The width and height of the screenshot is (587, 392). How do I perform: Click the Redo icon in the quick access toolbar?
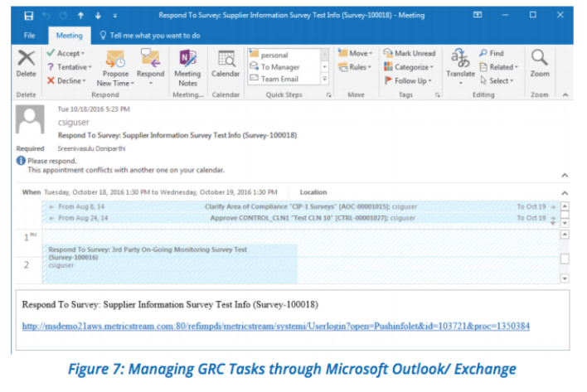[63, 16]
